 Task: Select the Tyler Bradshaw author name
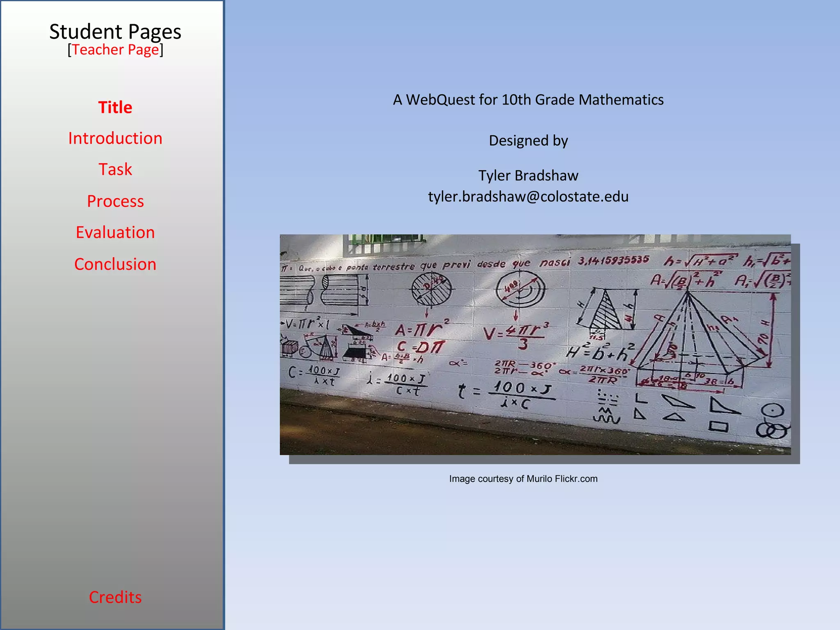(x=528, y=176)
